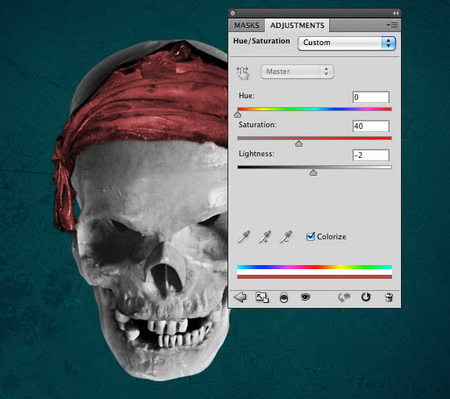This screenshot has height=399, width=450.
Task: Open the Master channel dropdown
Action: point(297,72)
